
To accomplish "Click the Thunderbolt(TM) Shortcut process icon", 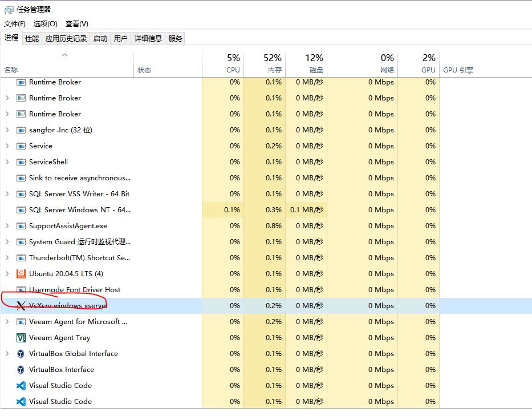I will click(x=21, y=258).
